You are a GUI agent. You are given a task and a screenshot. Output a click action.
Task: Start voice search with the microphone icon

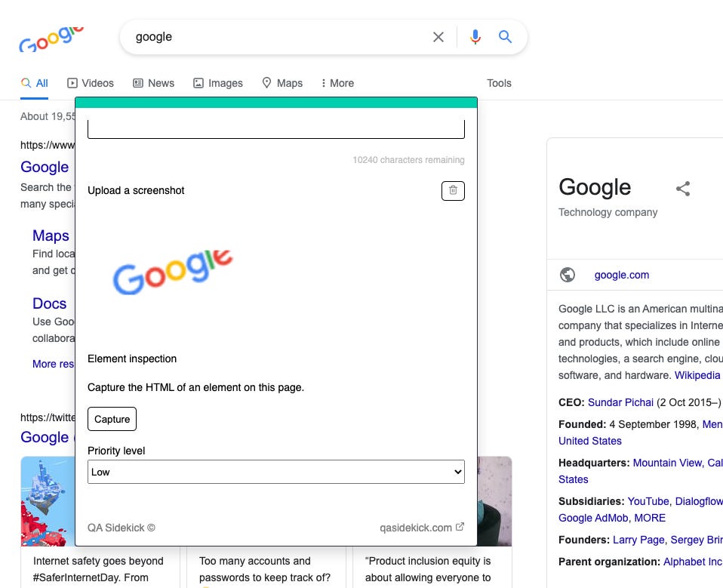pos(475,37)
